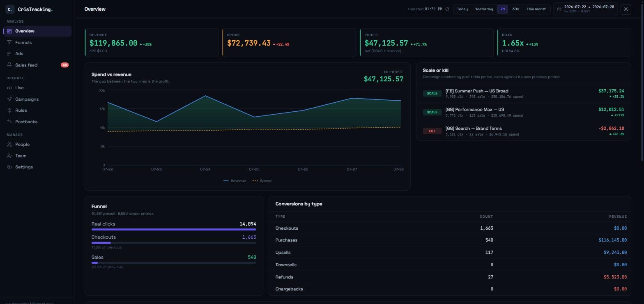Click the 48 badge on Sales feed
The image size is (644, 304).
(x=64, y=65)
